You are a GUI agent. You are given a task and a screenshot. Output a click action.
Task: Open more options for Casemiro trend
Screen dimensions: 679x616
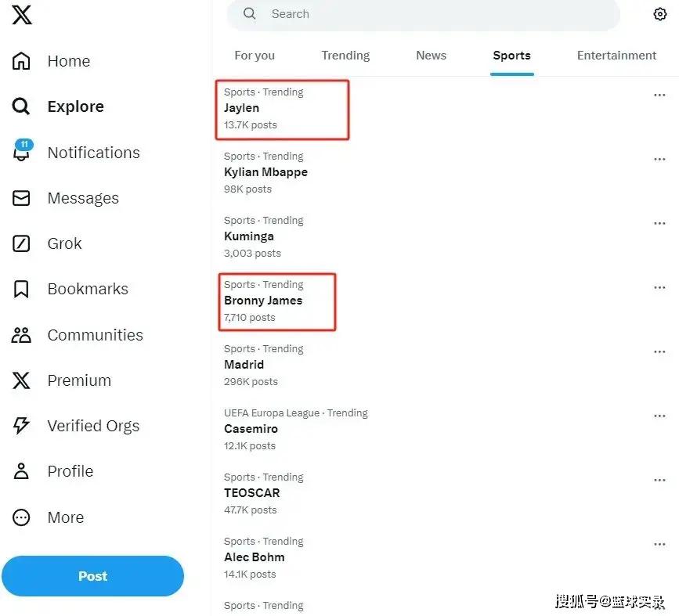659,416
